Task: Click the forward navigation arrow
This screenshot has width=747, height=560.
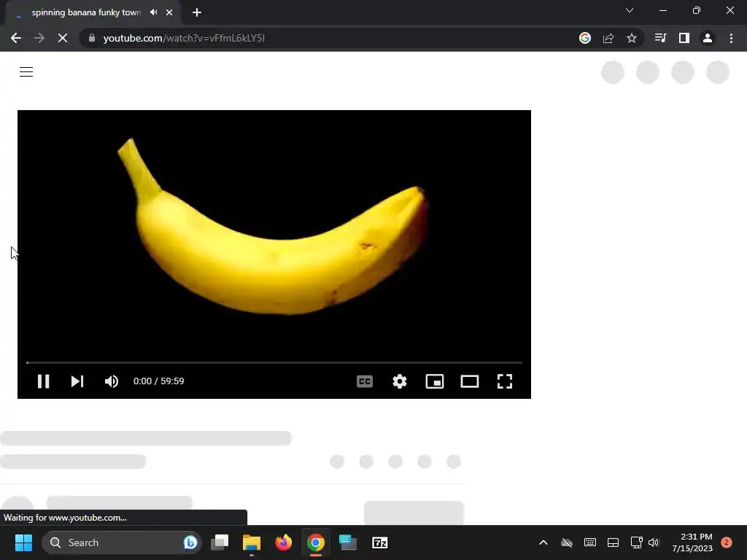Action: click(x=39, y=38)
